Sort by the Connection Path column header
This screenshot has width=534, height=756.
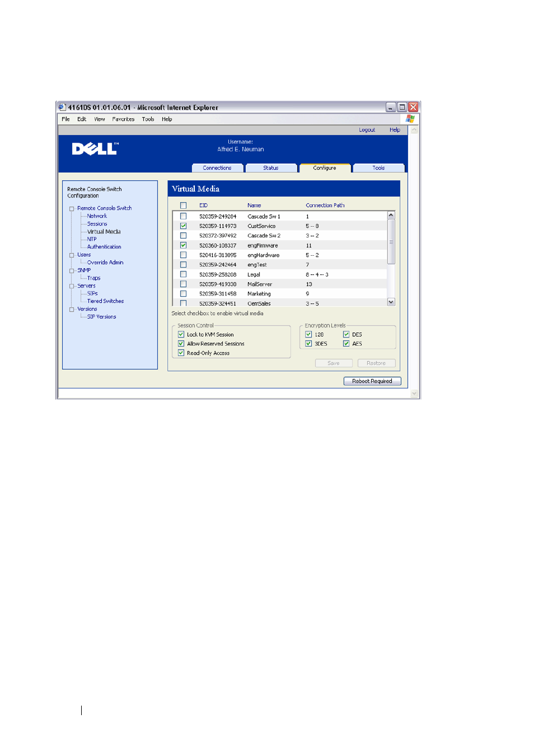[325, 205]
